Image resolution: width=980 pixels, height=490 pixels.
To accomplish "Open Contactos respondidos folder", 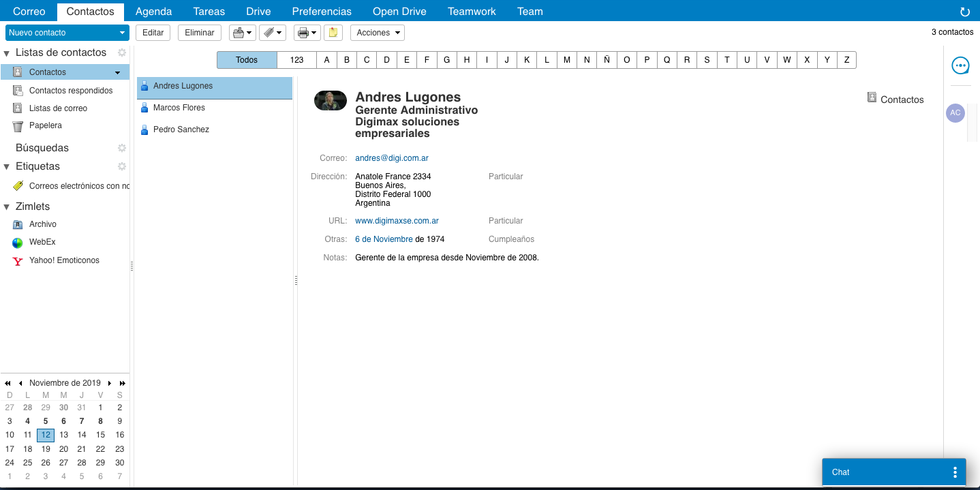I will (x=71, y=91).
